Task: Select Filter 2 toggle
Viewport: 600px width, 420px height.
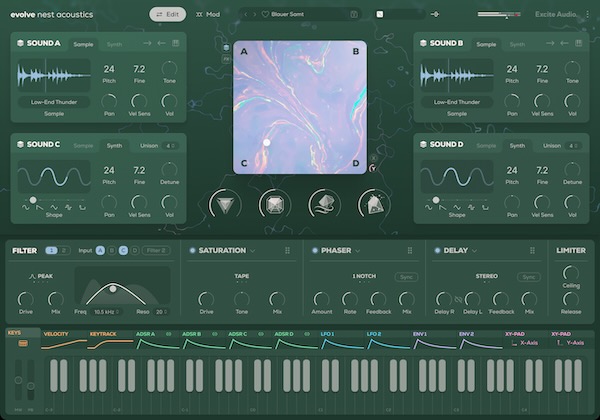Action: coord(64,251)
